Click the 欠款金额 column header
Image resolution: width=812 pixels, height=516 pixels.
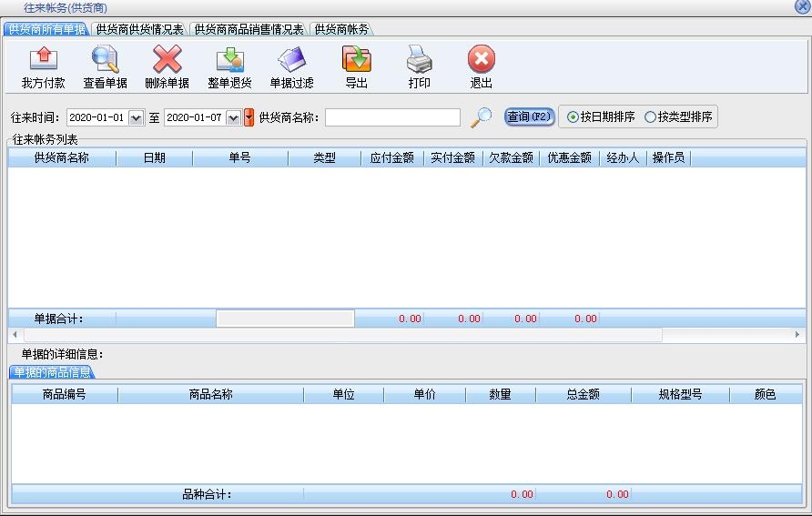point(511,157)
